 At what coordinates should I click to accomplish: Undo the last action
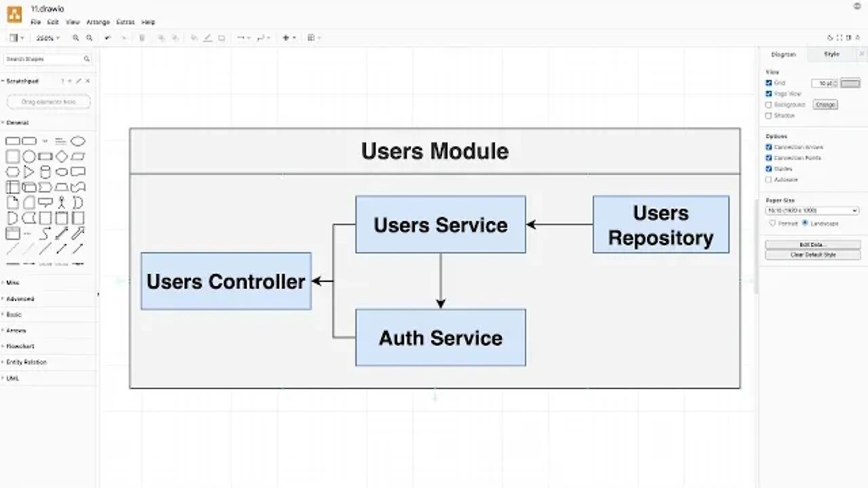[107, 38]
